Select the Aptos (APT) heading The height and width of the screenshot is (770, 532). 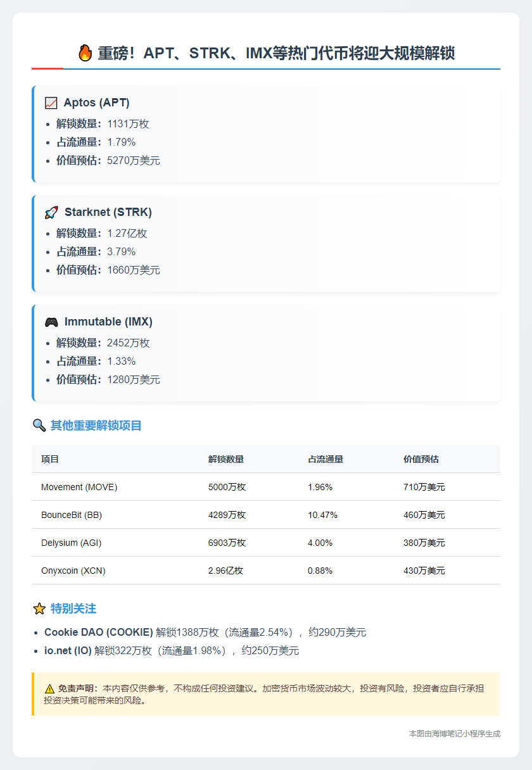(97, 103)
